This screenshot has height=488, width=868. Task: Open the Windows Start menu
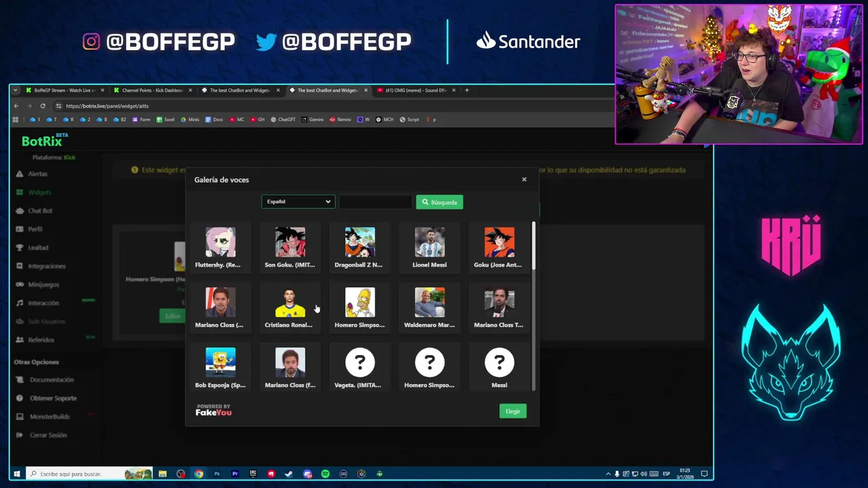(17, 474)
